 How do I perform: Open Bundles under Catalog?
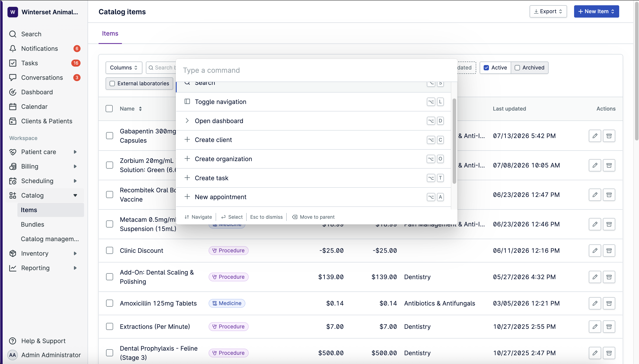(32, 224)
